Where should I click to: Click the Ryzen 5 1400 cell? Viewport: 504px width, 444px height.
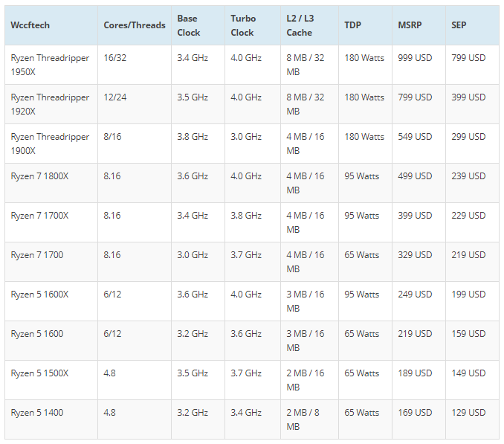pyautogui.click(x=36, y=413)
